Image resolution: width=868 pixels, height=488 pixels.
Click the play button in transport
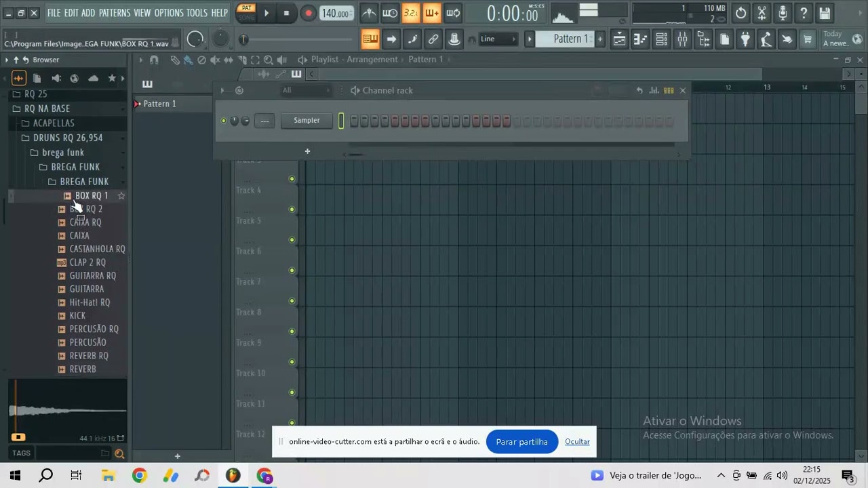click(x=267, y=13)
